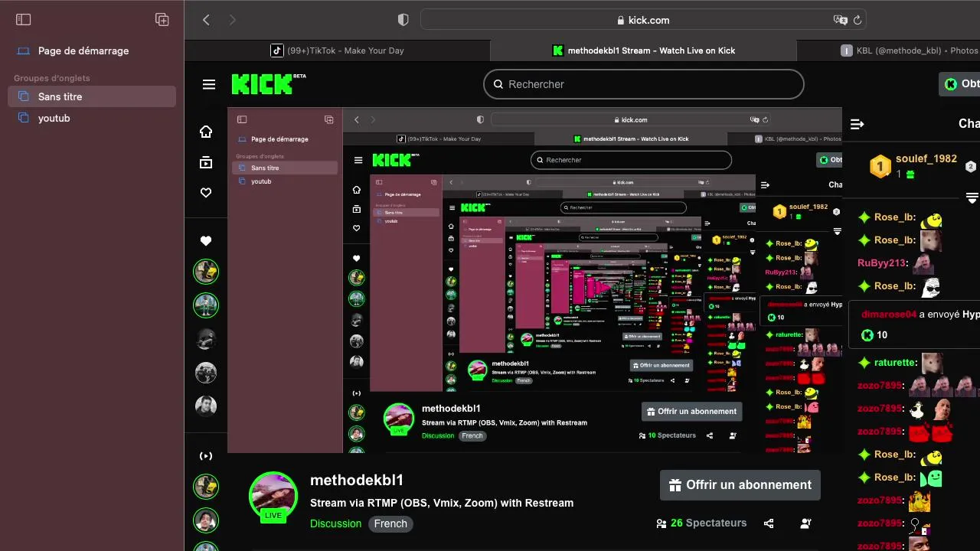Open the Discussion category link
This screenshot has height=551, width=980.
[335, 523]
